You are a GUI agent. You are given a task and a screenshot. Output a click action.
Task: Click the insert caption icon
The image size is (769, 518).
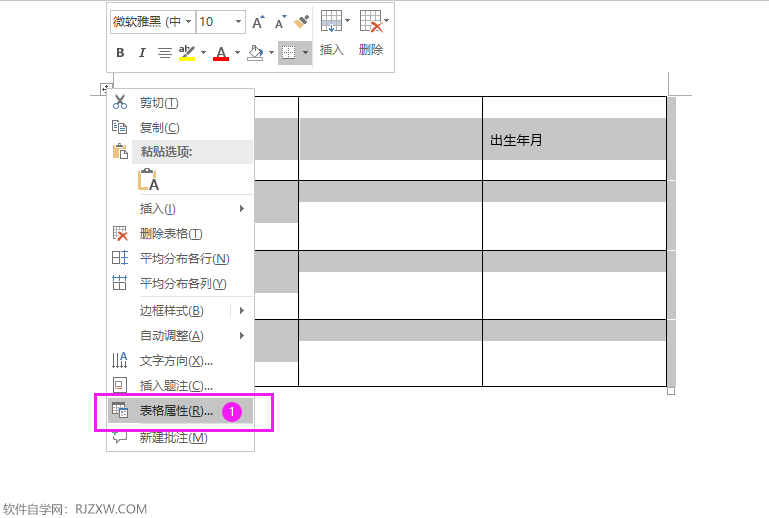[120, 385]
